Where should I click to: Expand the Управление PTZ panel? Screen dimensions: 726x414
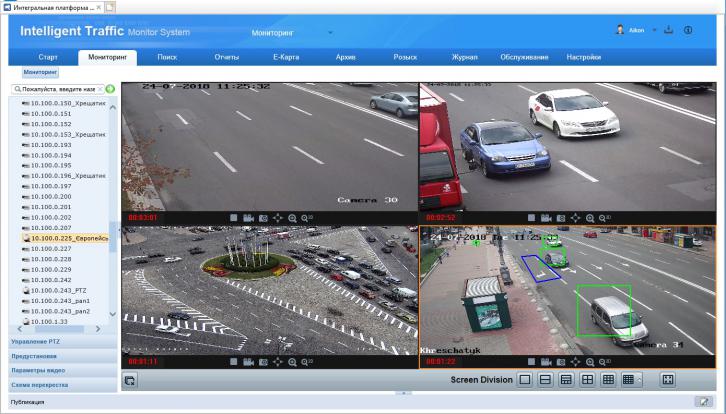tap(58, 342)
